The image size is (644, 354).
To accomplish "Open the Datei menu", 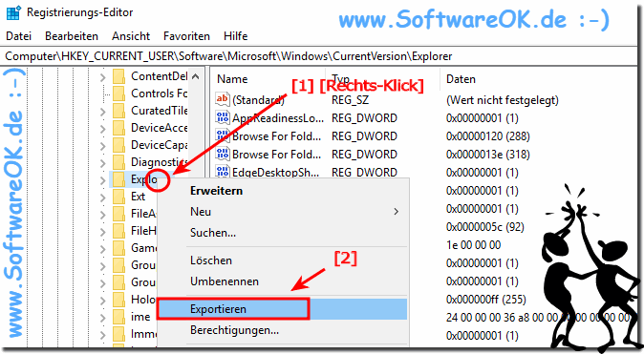I will [x=18, y=36].
